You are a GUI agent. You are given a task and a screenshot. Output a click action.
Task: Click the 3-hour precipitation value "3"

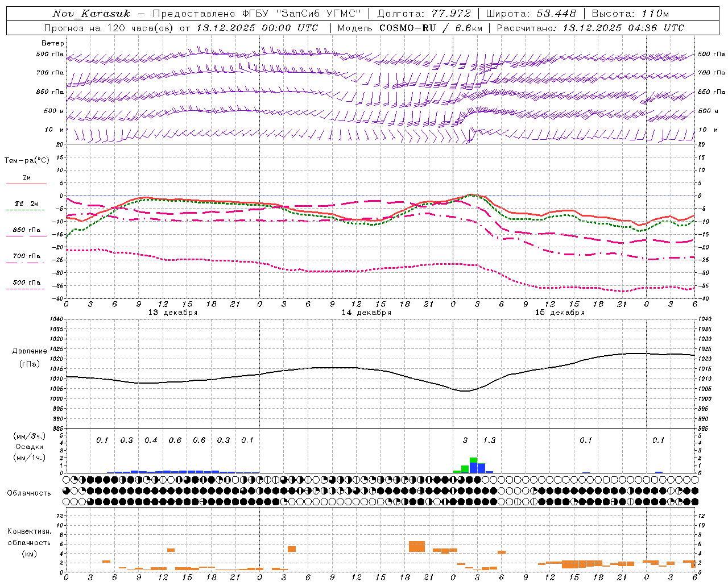(465, 440)
